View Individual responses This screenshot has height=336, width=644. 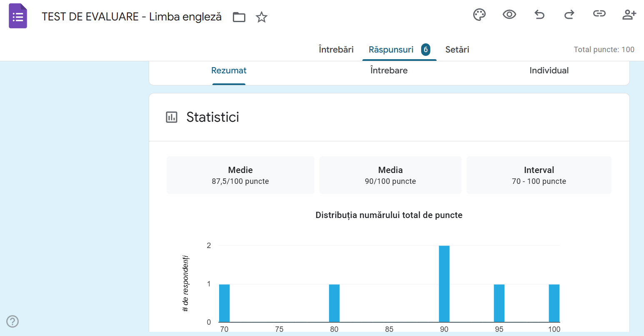tap(549, 70)
